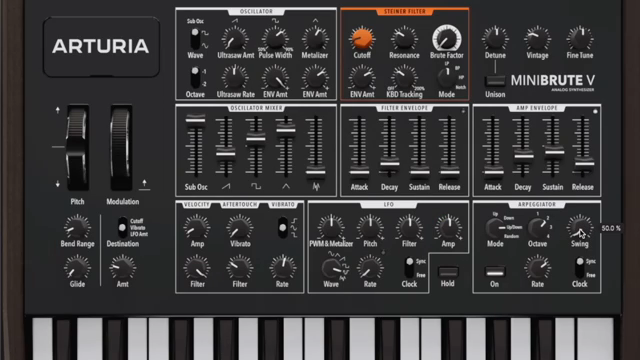Toggle the Sub Osc Wave switch

[195, 39]
